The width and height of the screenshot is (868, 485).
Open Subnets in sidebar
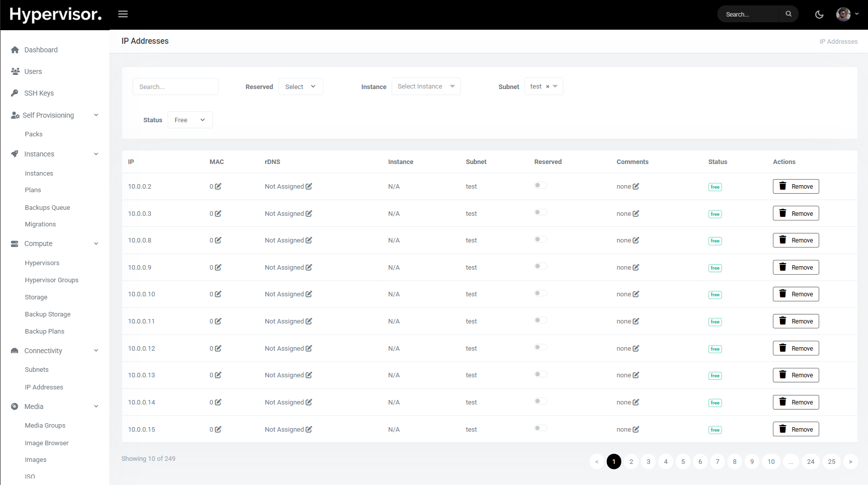click(x=37, y=370)
